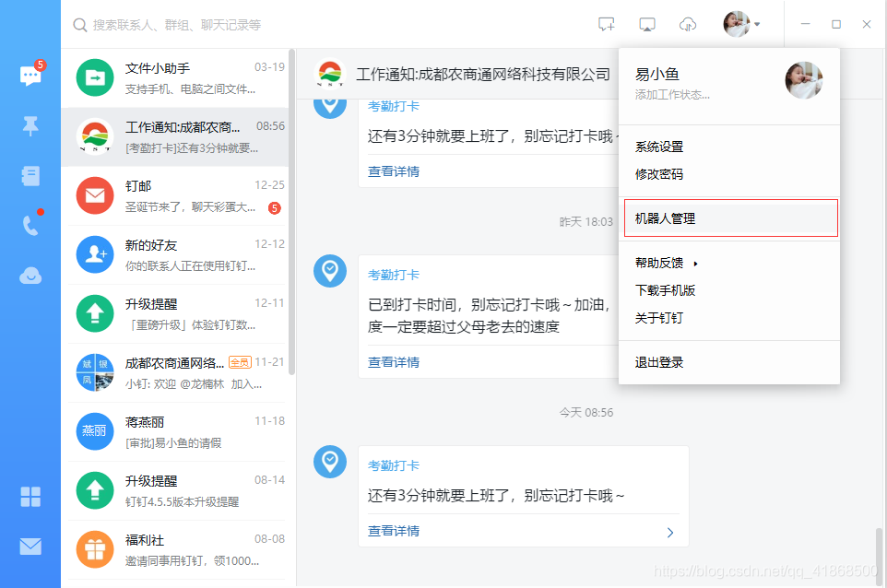Click 考勤打卡 title in 昨天 18:03 message
887x588 pixels.
point(394,276)
